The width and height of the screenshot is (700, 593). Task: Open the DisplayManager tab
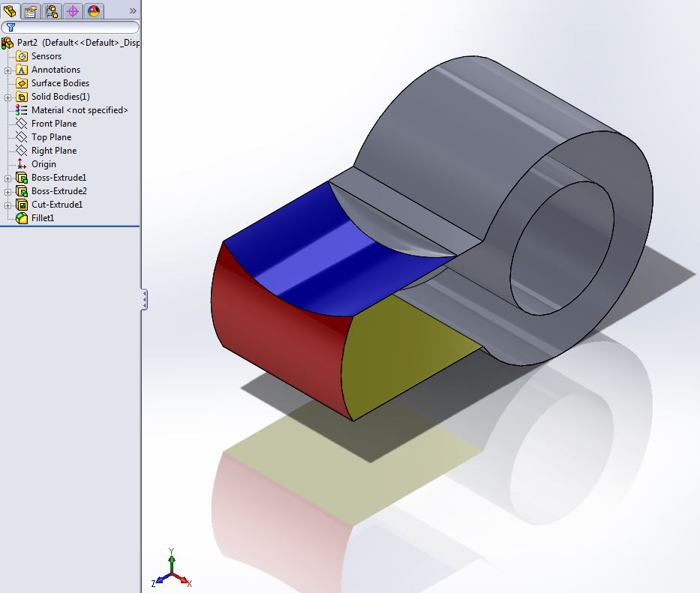[x=94, y=11]
